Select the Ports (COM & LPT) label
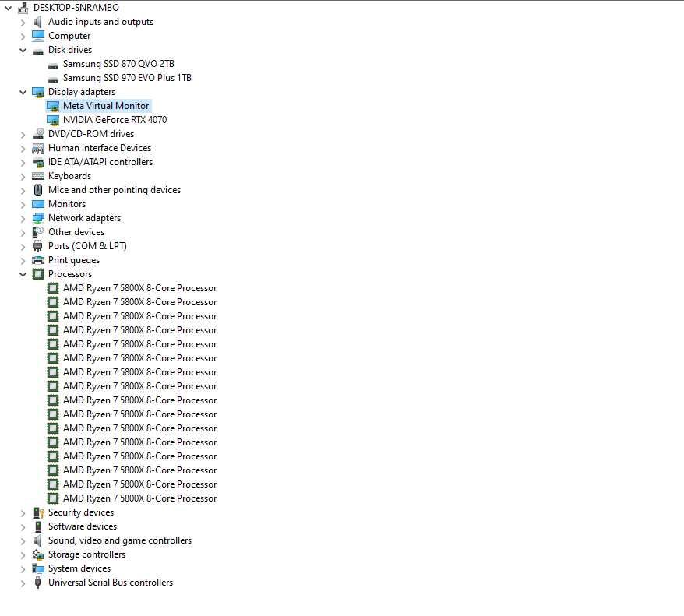The width and height of the screenshot is (684, 616). pos(88,246)
